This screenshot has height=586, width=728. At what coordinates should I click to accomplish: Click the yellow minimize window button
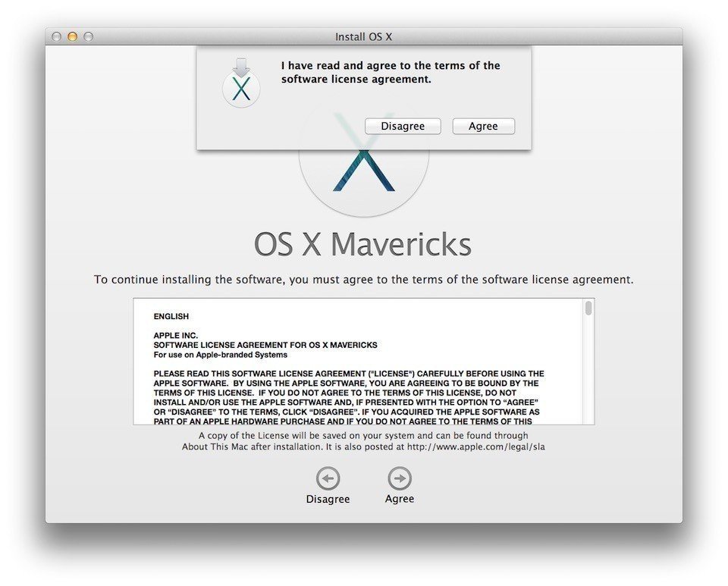(x=73, y=36)
